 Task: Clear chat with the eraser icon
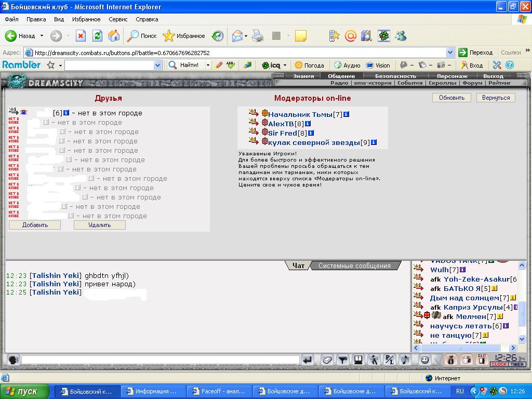click(x=327, y=360)
